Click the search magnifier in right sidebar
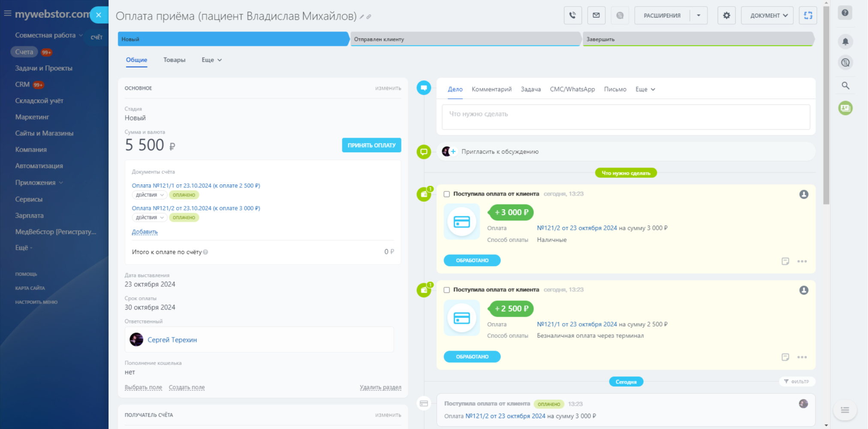This screenshot has width=868, height=429. tap(845, 85)
